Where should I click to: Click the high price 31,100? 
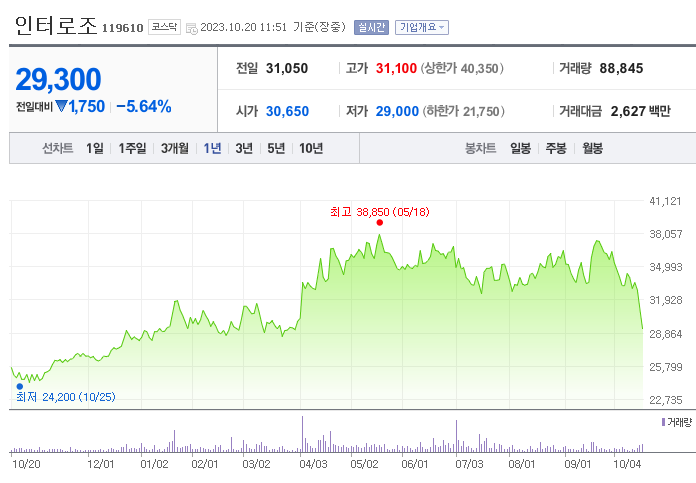click(x=396, y=68)
